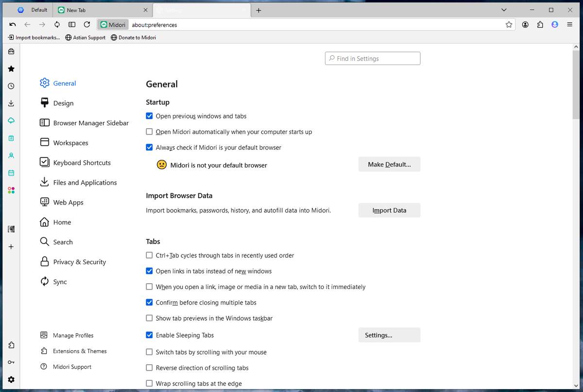
Task: Open the bookmarks star panel in sidebar
Action: pyautogui.click(x=11, y=69)
